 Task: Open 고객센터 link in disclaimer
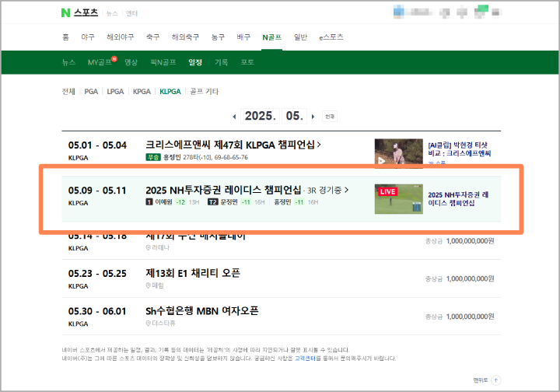click(306, 359)
